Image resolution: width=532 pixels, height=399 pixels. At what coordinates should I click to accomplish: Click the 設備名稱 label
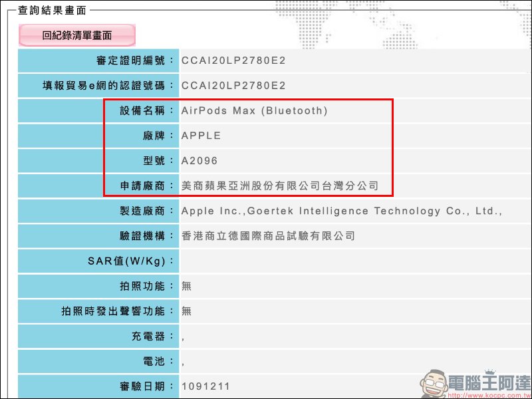[146, 110]
